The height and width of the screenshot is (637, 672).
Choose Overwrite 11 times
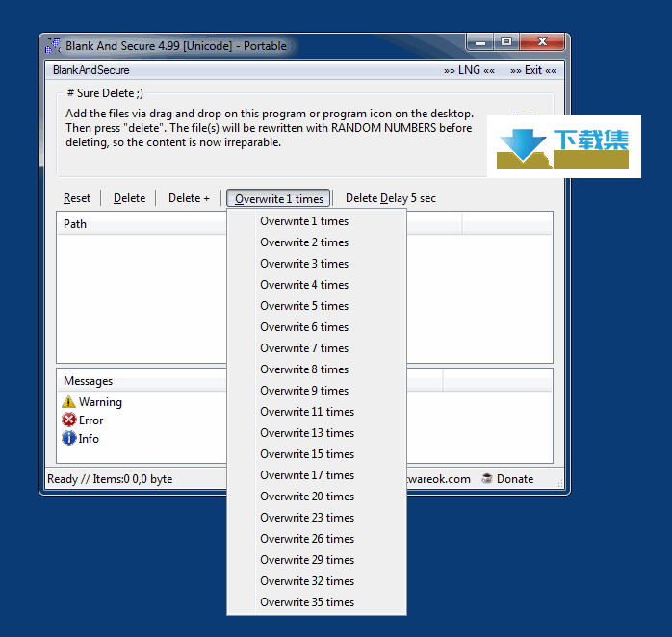[317, 412]
